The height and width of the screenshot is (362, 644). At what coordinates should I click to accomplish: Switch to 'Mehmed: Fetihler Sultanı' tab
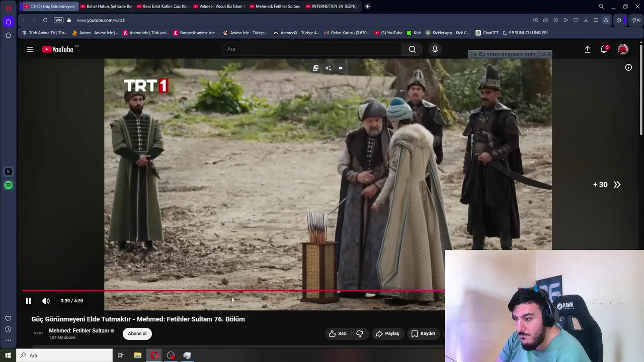point(275,6)
